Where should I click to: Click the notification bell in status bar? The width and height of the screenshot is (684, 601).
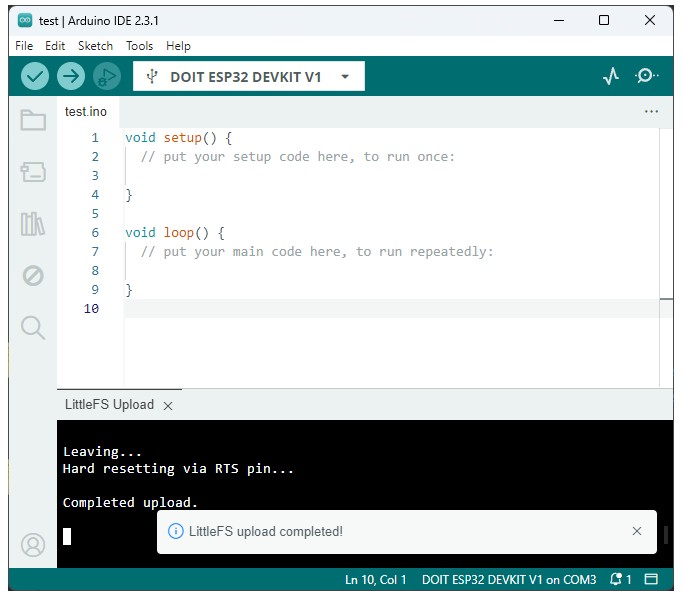pos(620,580)
